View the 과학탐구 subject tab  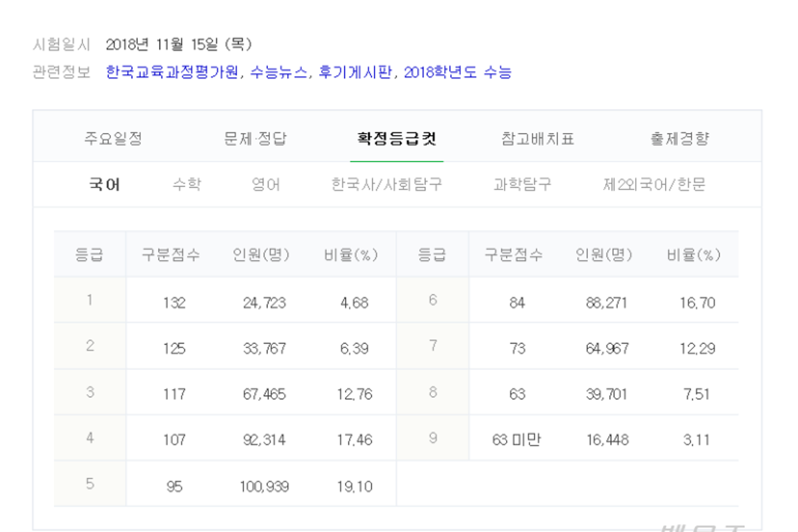(x=522, y=184)
